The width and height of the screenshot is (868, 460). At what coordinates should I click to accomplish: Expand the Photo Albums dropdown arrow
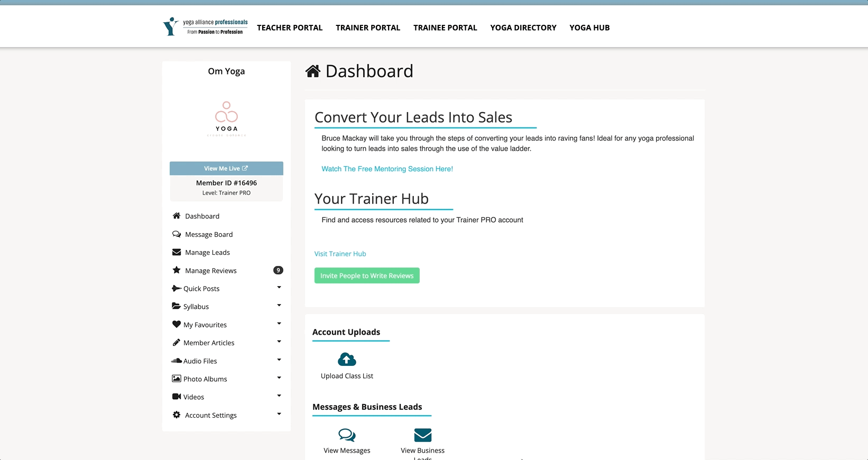click(x=279, y=378)
